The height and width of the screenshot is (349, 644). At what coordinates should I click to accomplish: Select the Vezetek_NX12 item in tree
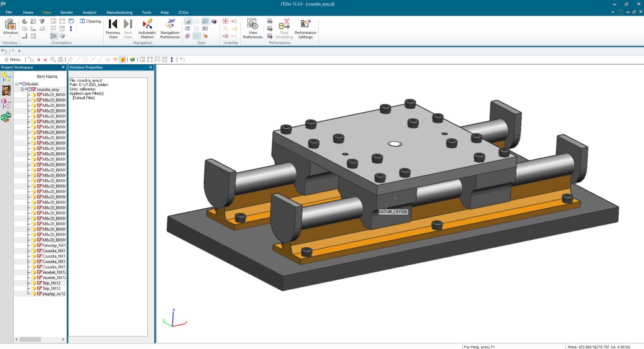coord(53,272)
